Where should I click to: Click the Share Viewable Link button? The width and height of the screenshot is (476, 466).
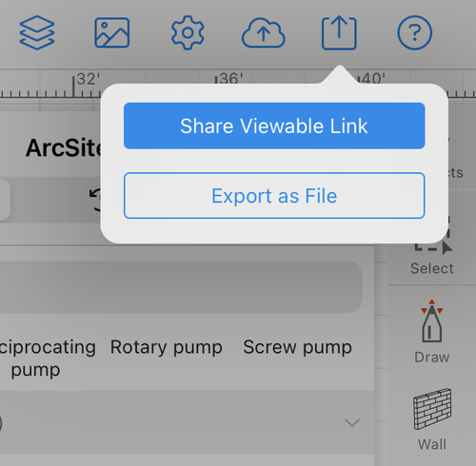pyautogui.click(x=274, y=126)
